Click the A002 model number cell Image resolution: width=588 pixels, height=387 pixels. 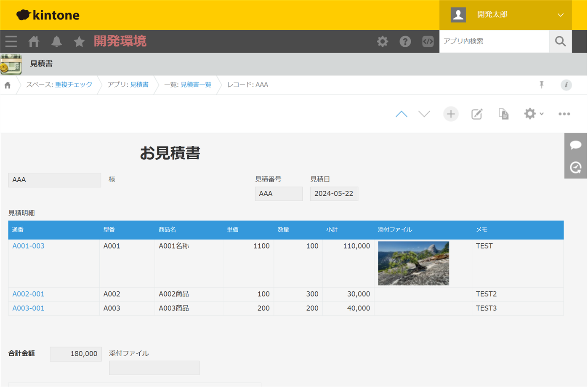click(x=127, y=294)
